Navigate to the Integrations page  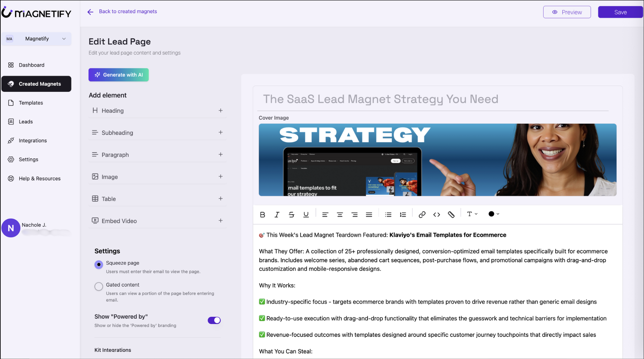33,140
